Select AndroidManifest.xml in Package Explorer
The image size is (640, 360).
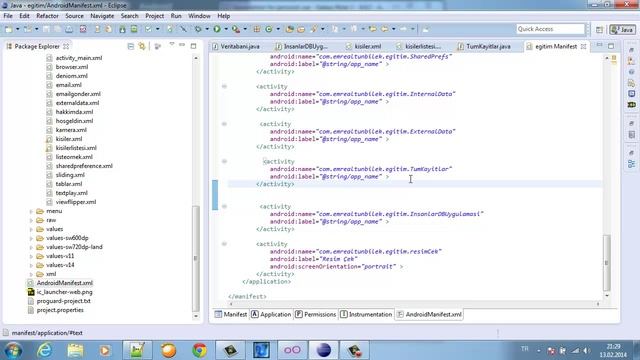point(64,283)
